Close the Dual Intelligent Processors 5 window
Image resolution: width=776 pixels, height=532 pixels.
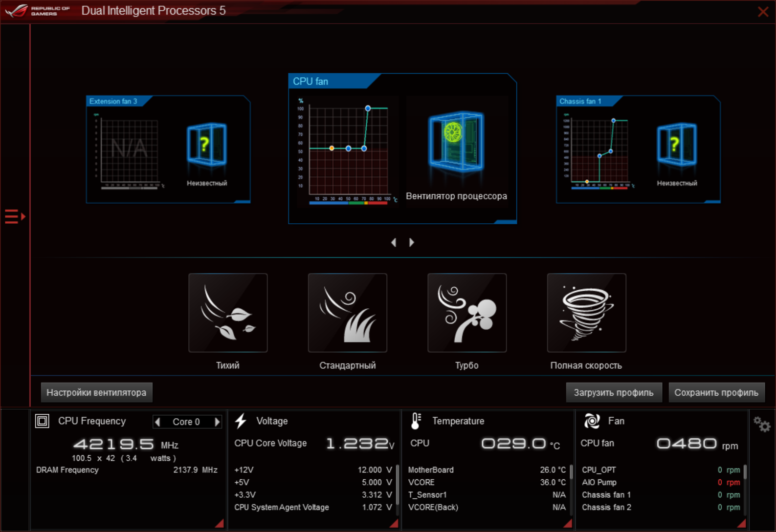click(x=763, y=12)
